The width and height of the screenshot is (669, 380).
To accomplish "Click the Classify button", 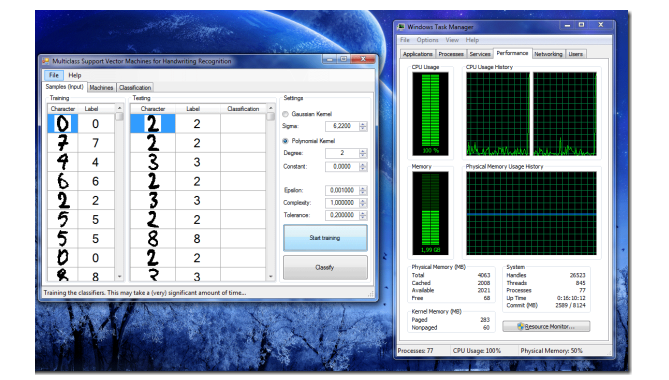I will (x=325, y=267).
